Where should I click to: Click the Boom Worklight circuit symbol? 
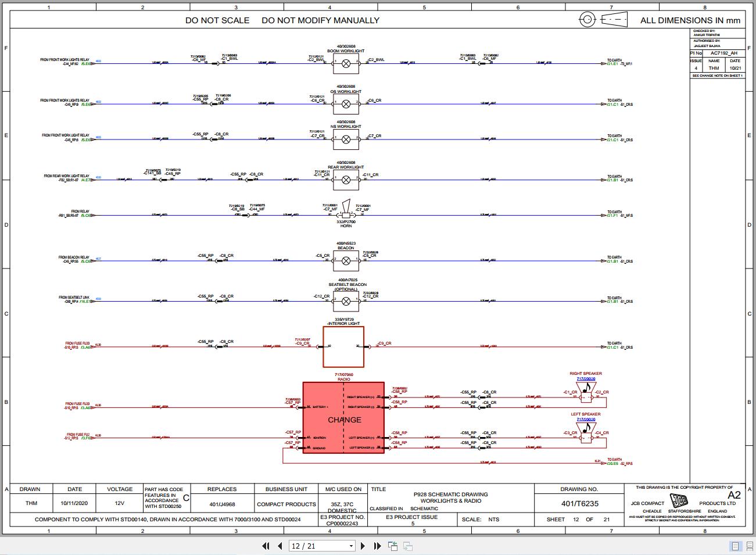tap(345, 64)
